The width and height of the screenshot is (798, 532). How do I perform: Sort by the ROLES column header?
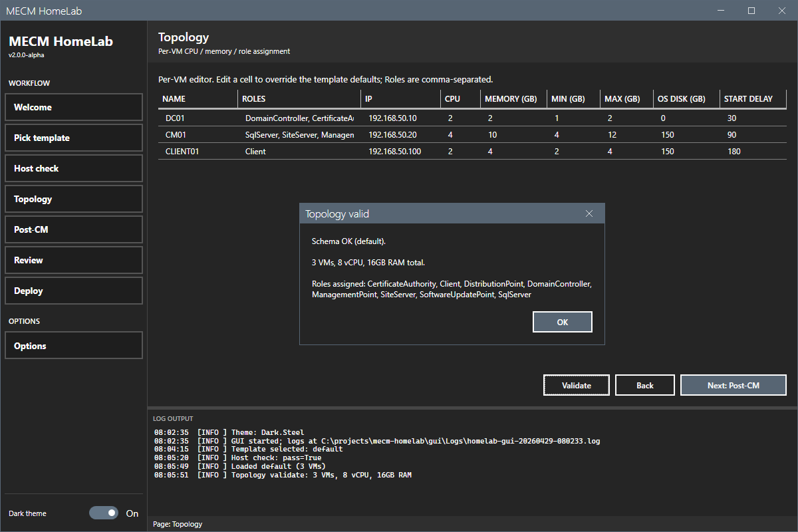point(300,99)
